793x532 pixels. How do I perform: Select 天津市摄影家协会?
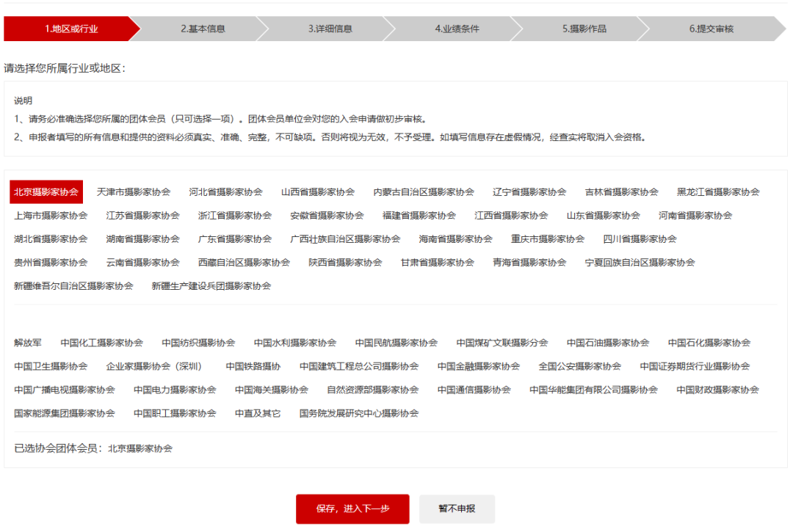(x=134, y=192)
